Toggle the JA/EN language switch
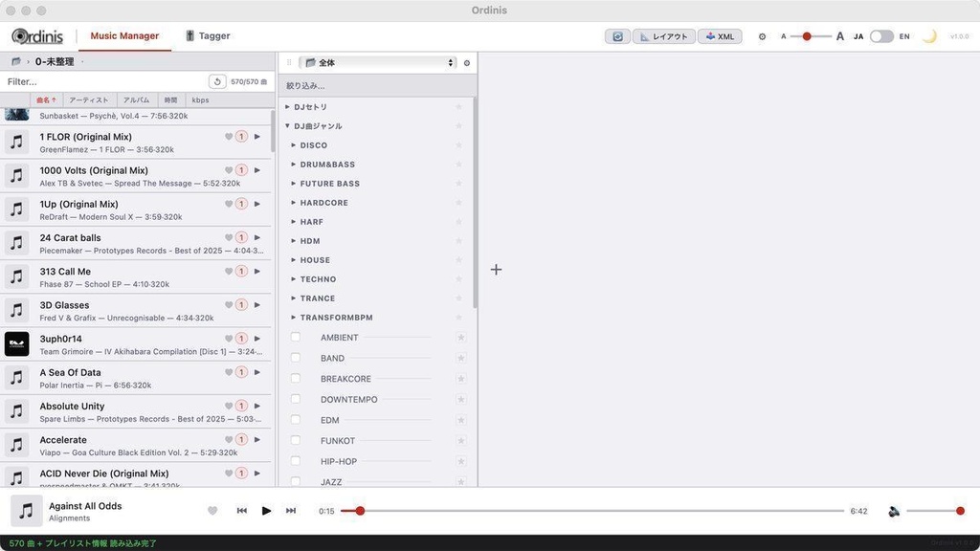The height and width of the screenshot is (551, 980). (880, 35)
